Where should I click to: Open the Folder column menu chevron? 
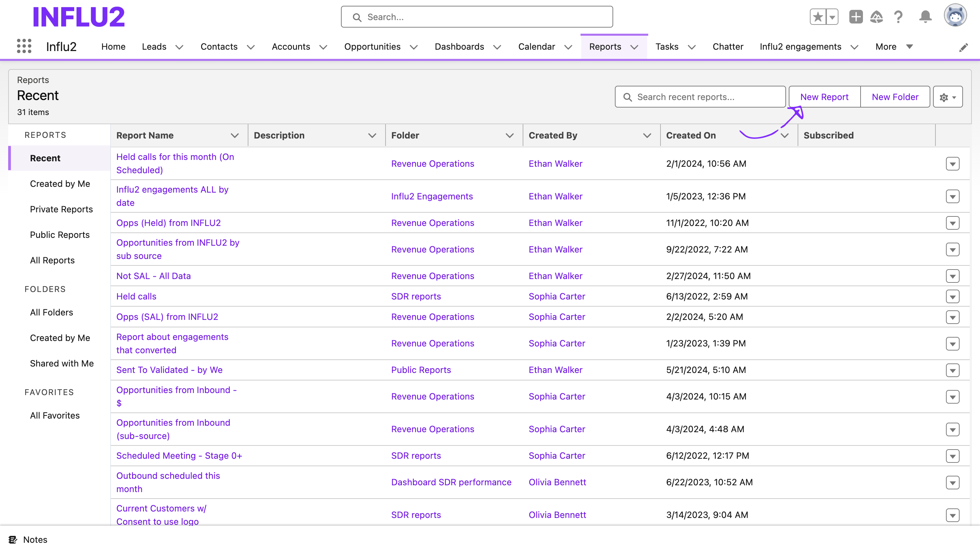(509, 135)
